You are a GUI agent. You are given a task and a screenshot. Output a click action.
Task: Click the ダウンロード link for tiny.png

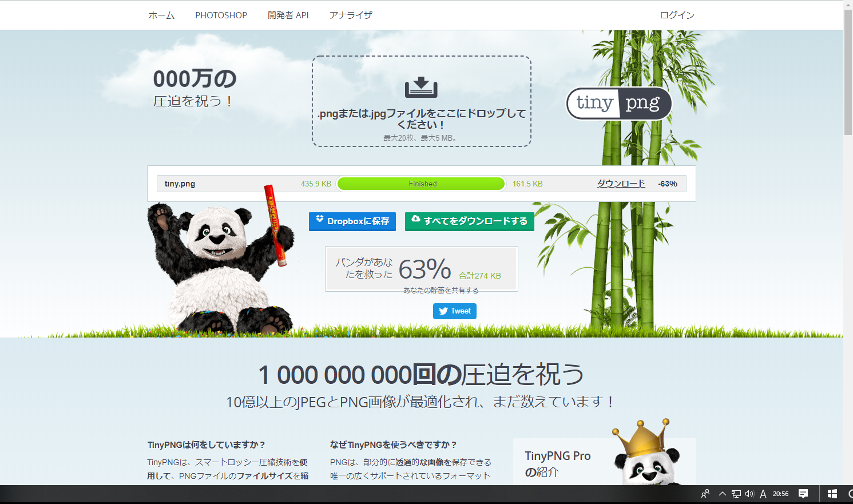click(x=621, y=184)
